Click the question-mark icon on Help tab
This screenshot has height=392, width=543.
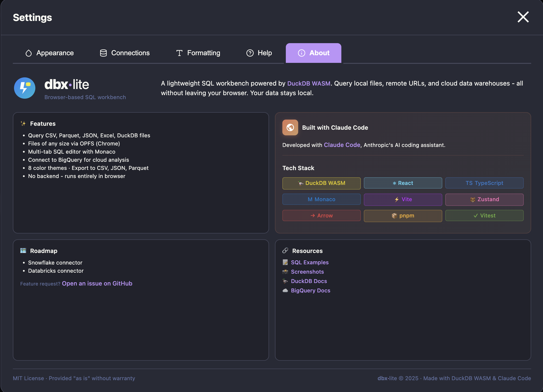250,53
